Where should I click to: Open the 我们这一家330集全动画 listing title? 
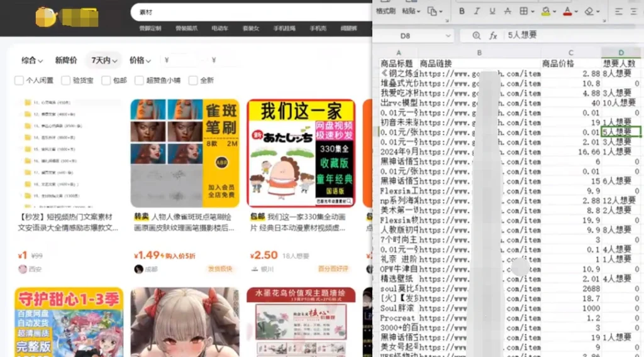[297, 222]
